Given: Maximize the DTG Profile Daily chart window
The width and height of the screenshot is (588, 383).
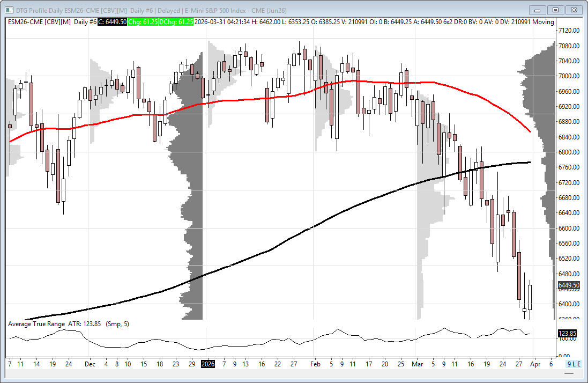Looking at the screenshot, I should point(555,10).
